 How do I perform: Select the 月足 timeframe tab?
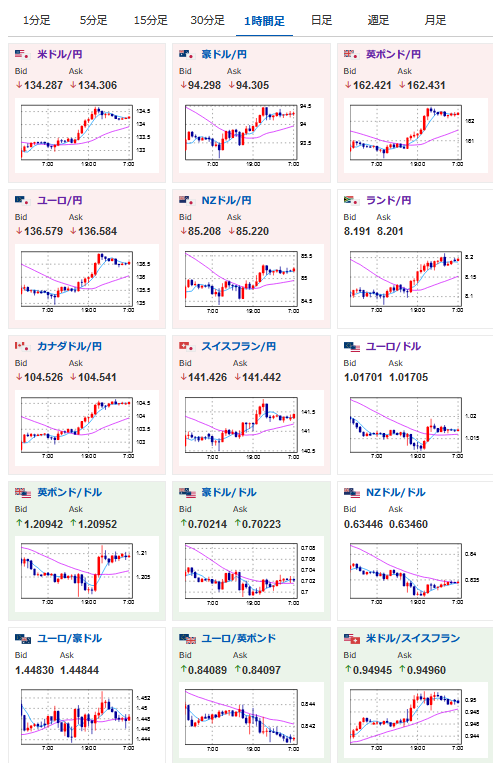click(435, 20)
